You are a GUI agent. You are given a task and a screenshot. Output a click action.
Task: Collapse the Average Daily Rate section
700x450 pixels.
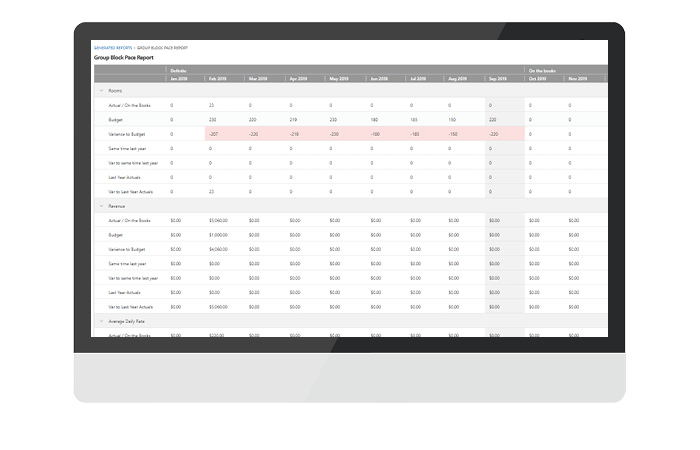click(x=101, y=321)
